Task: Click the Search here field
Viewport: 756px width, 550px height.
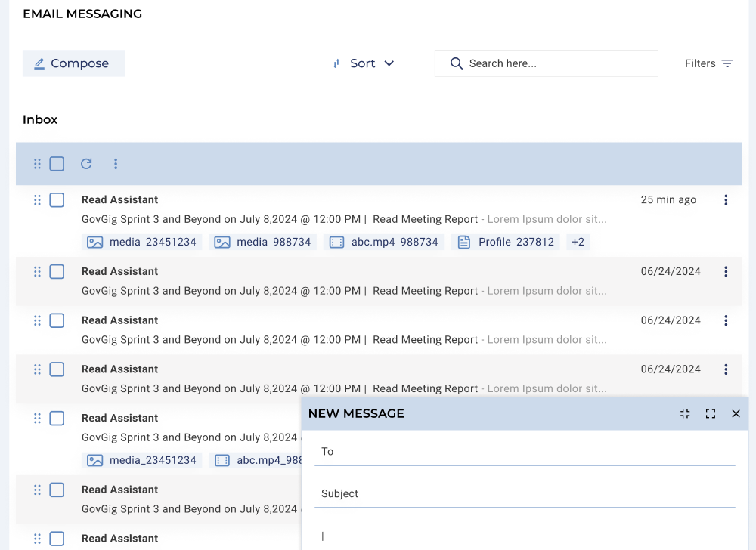Action: pos(556,63)
